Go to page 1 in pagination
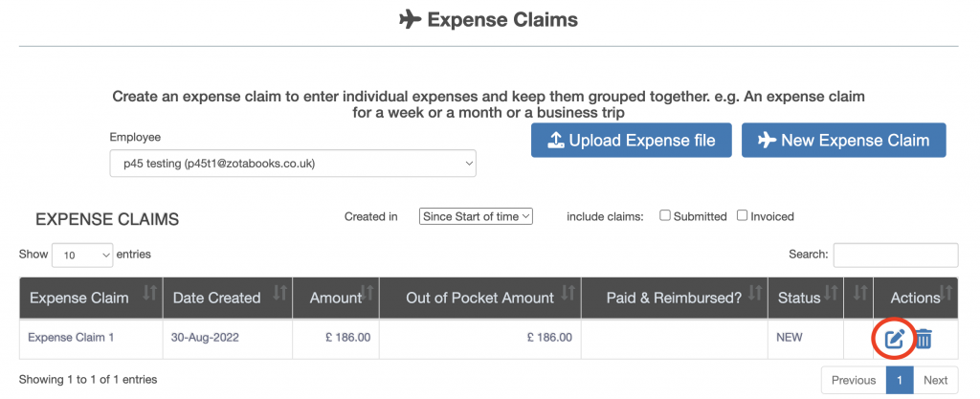Image resolution: width=980 pixels, height=399 pixels. coord(900,380)
